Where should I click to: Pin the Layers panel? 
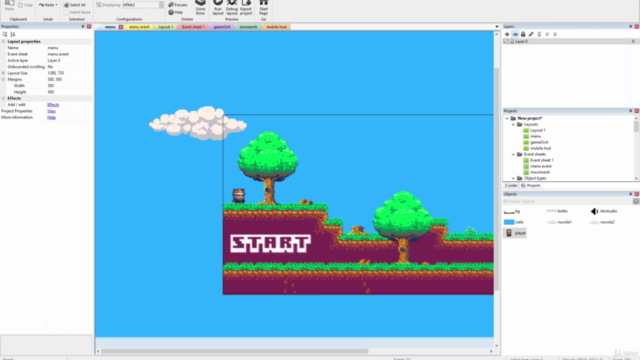(631, 27)
